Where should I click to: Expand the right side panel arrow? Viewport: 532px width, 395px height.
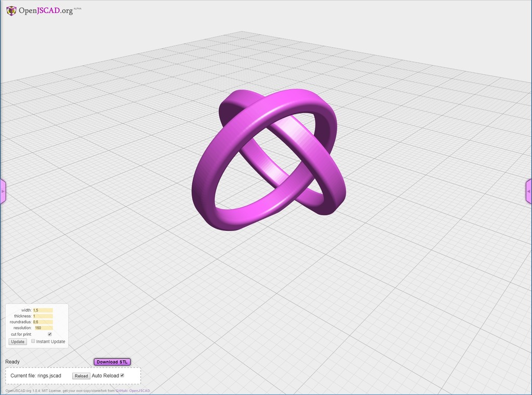[x=529, y=192]
